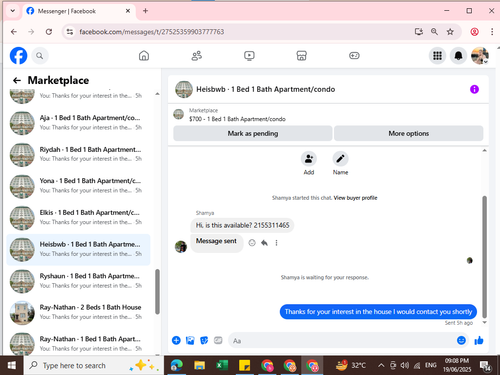Open the Ray-Nathan 1 Bed 1 Bath Apart chat
500x375 pixels.
coord(78,344)
